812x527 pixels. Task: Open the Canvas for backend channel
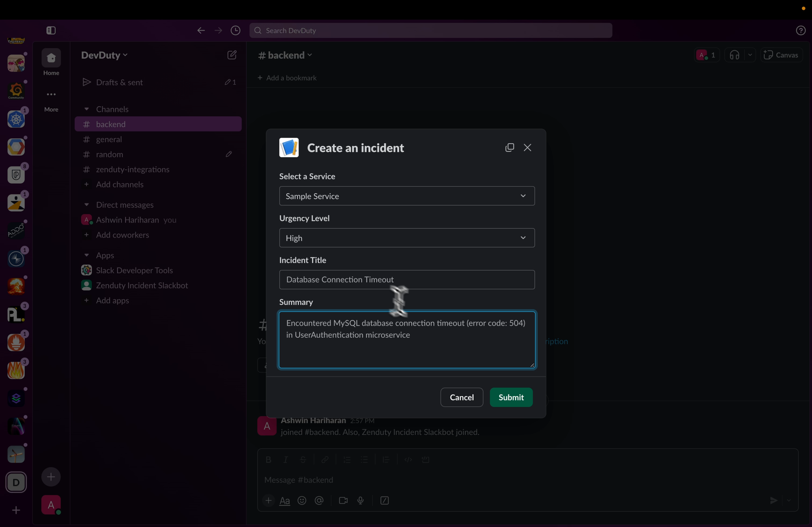[781, 55]
